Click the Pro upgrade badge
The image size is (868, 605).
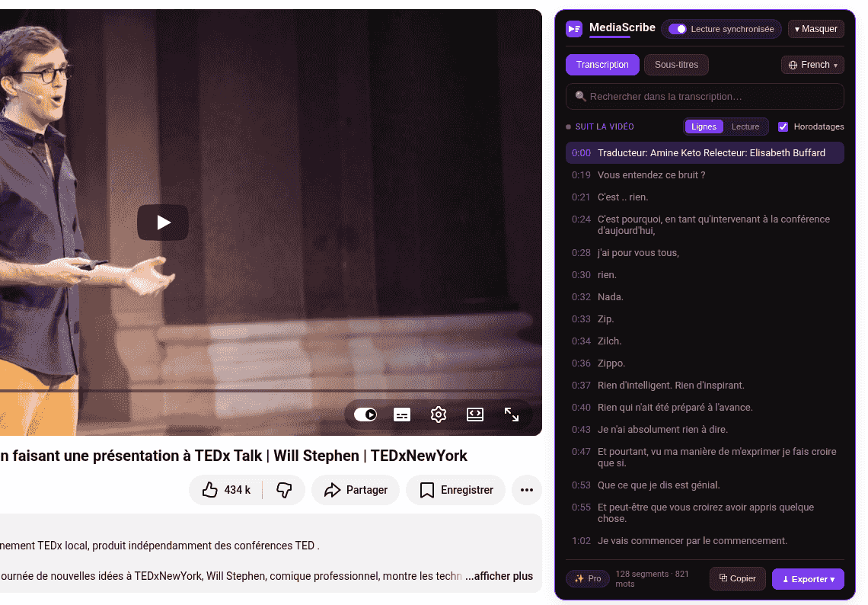[588, 578]
